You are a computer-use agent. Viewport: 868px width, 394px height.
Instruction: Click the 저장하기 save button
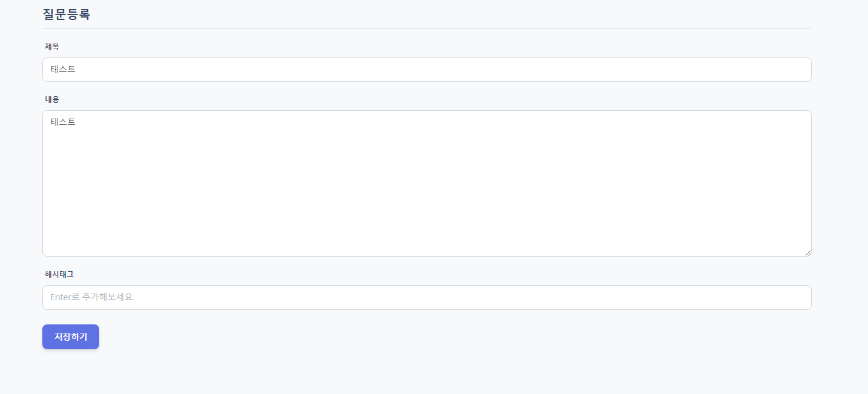tap(71, 337)
